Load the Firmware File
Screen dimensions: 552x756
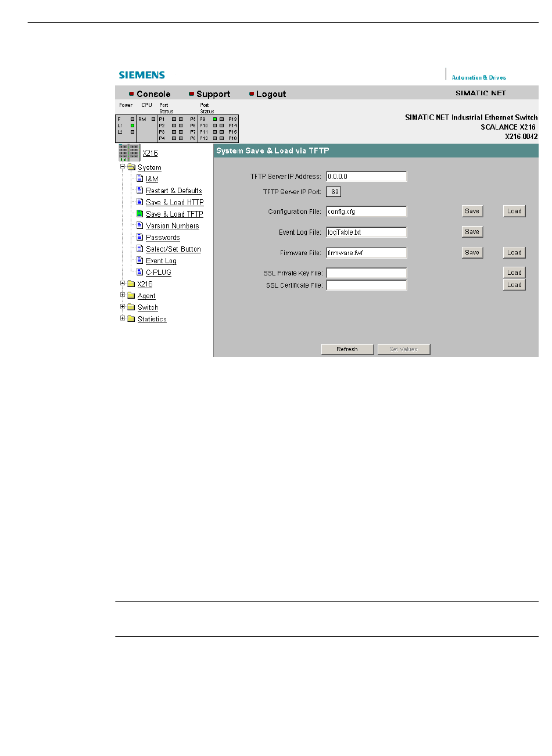pos(514,252)
